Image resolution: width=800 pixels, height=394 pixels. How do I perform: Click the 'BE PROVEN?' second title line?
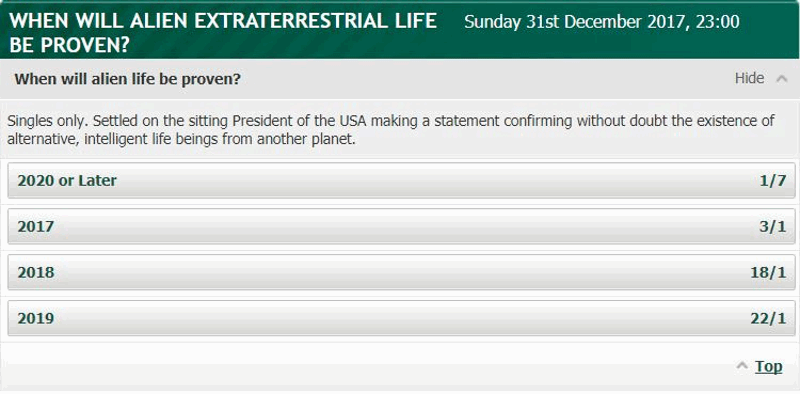68,45
